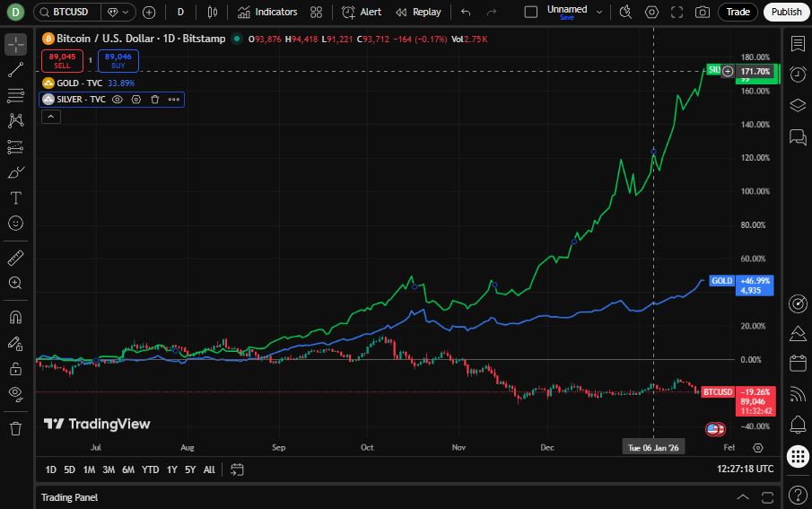This screenshot has height=509, width=812.
Task: Open the chats panel
Action: pyautogui.click(x=798, y=136)
